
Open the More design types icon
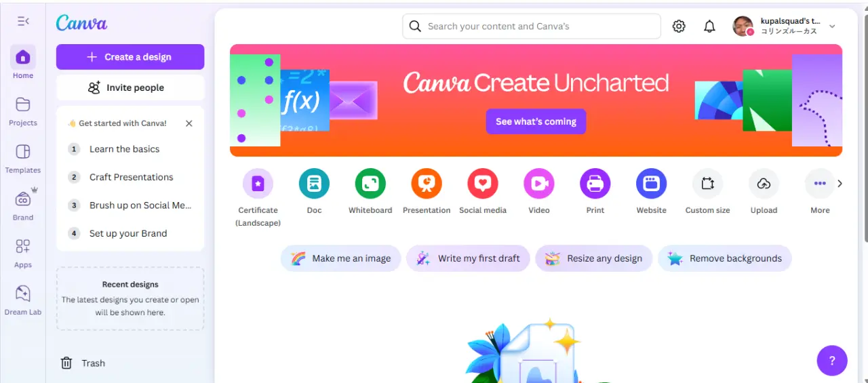click(x=820, y=184)
